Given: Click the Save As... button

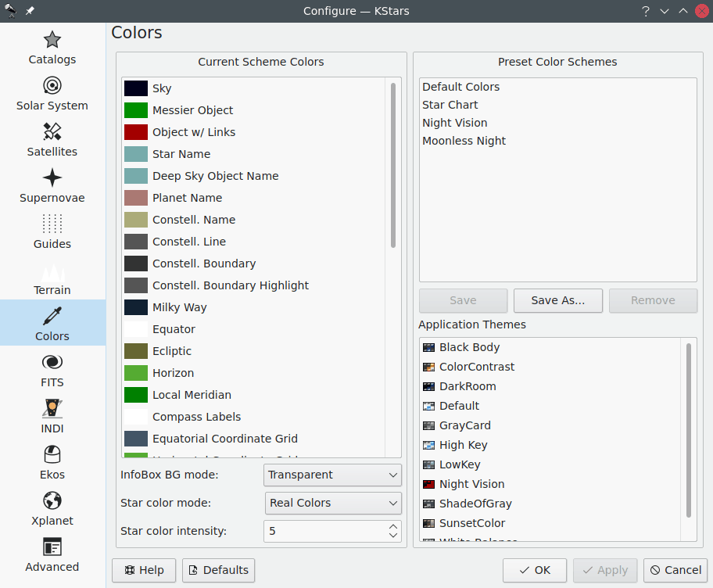Looking at the screenshot, I should (557, 300).
